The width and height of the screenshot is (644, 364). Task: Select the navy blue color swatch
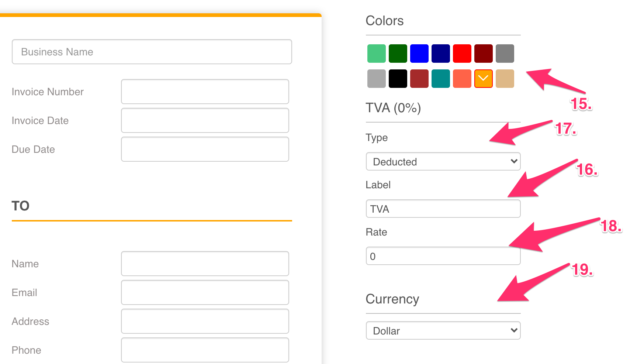pyautogui.click(x=440, y=54)
